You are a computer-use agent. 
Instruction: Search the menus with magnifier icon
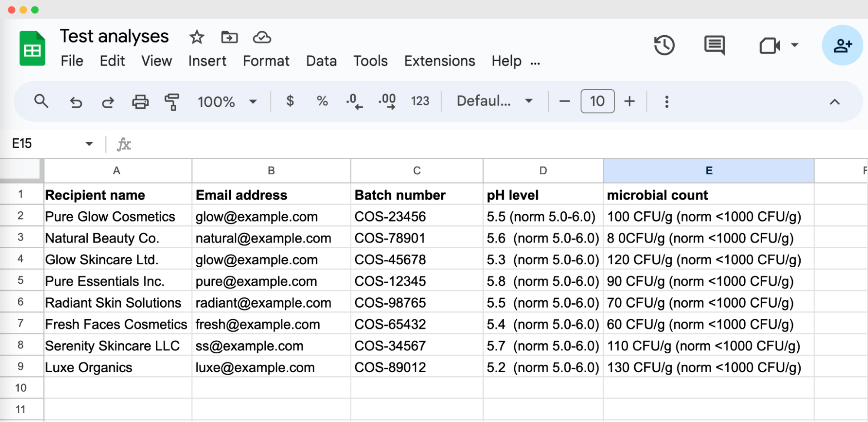coord(41,101)
